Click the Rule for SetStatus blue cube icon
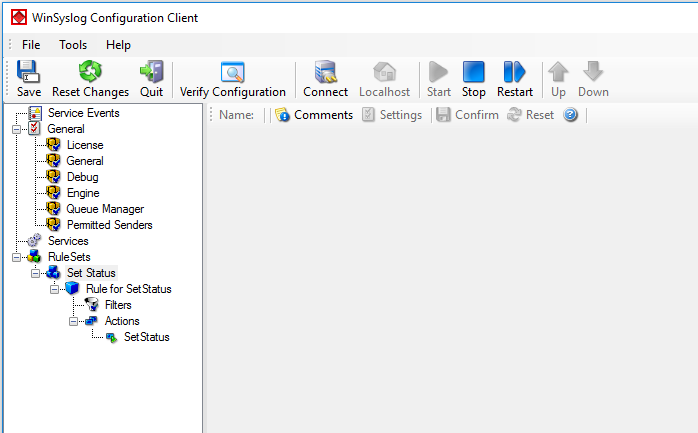 tap(72, 289)
